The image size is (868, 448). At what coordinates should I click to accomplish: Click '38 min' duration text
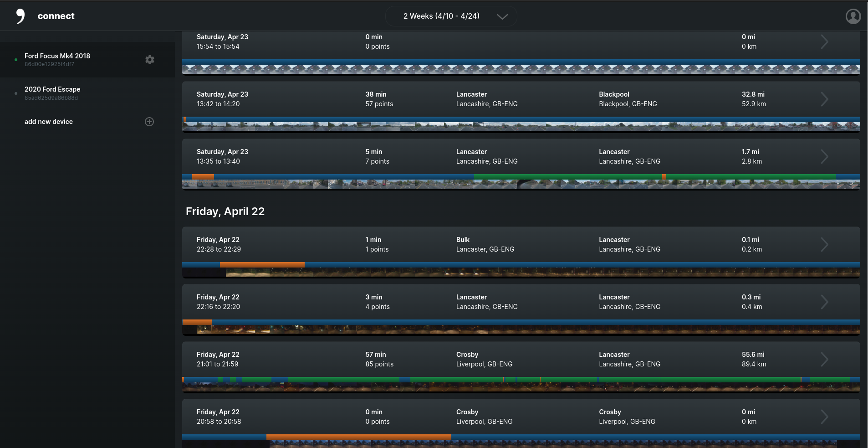click(376, 94)
